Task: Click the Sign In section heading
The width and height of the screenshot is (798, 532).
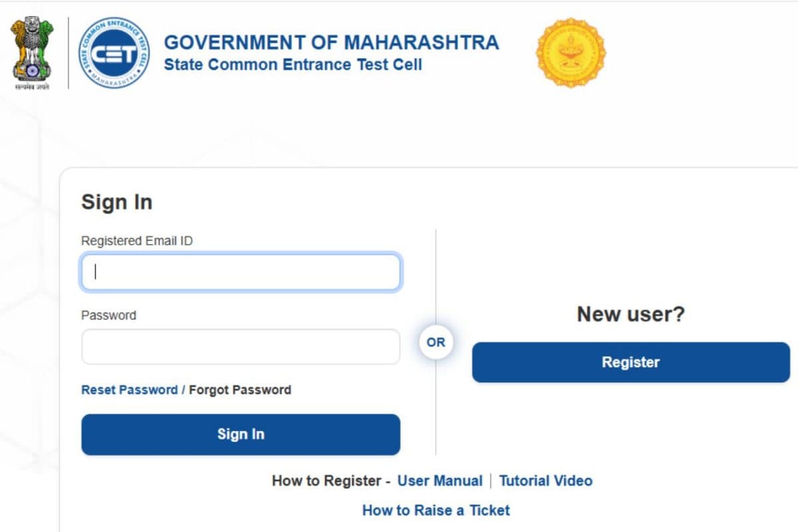Action: 117,202
